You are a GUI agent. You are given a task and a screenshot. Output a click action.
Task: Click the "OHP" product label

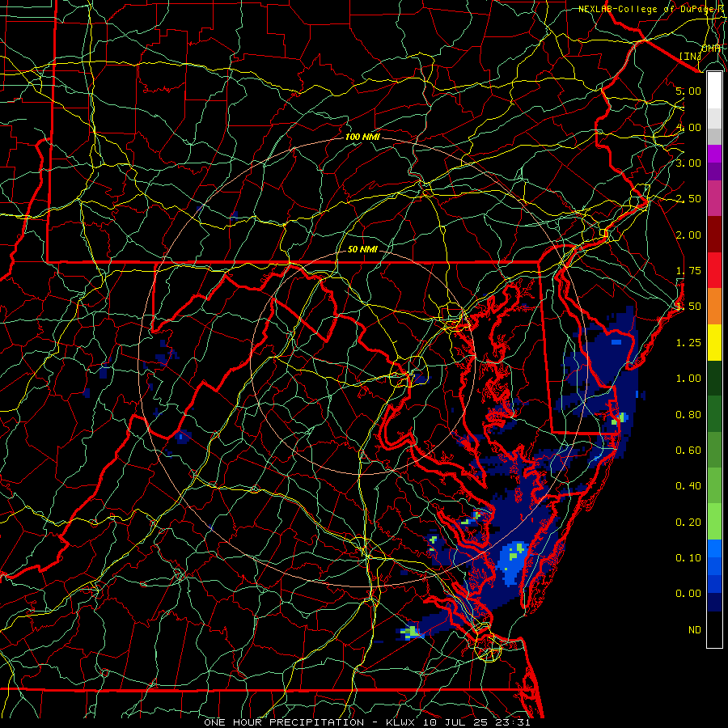point(711,49)
